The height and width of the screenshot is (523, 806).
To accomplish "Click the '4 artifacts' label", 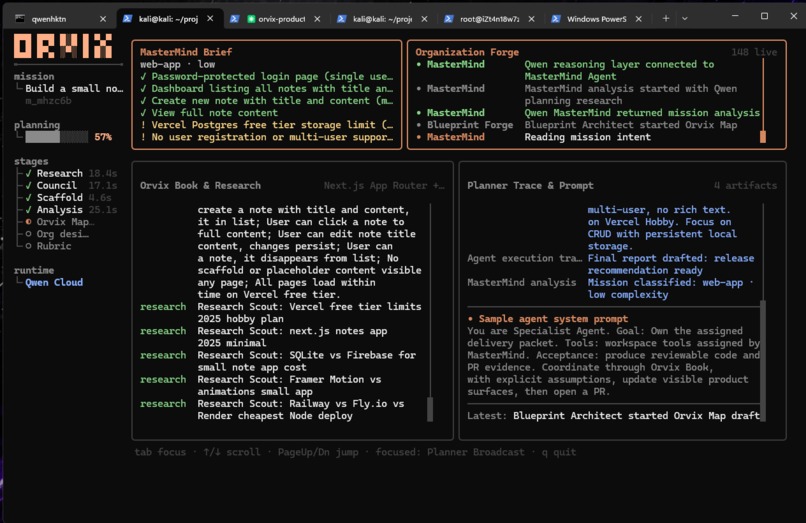I will [x=745, y=186].
